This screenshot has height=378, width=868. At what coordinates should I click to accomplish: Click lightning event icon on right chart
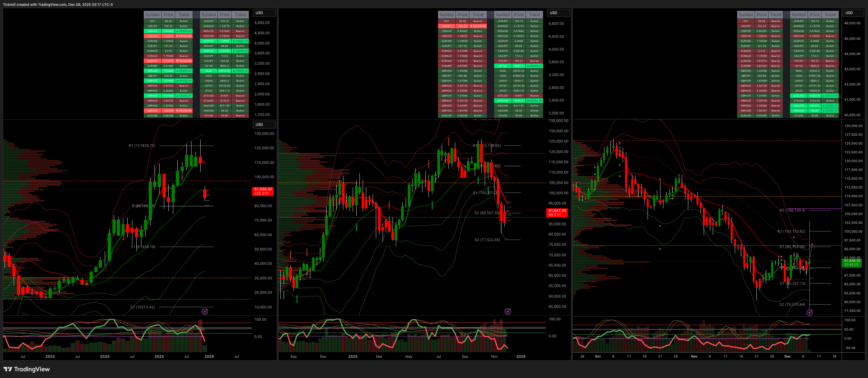click(809, 313)
